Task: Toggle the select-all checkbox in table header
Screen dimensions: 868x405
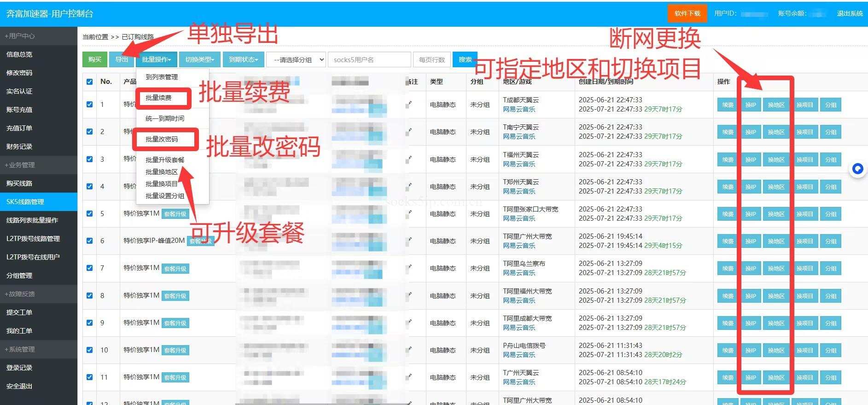Action: (89, 82)
